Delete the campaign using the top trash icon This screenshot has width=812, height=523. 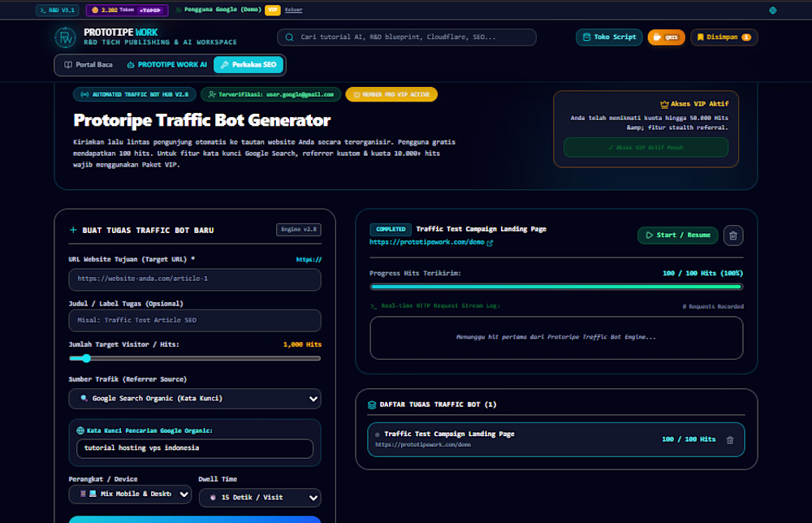(733, 236)
